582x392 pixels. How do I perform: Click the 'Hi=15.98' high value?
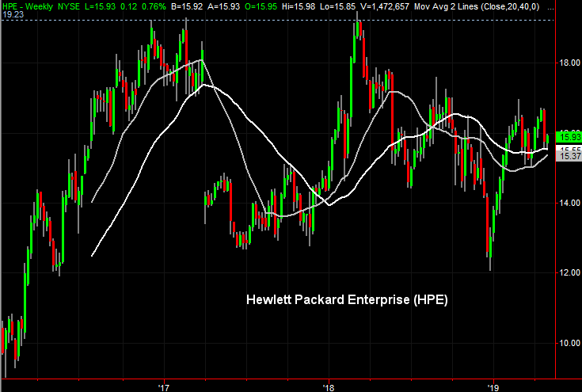click(x=299, y=6)
